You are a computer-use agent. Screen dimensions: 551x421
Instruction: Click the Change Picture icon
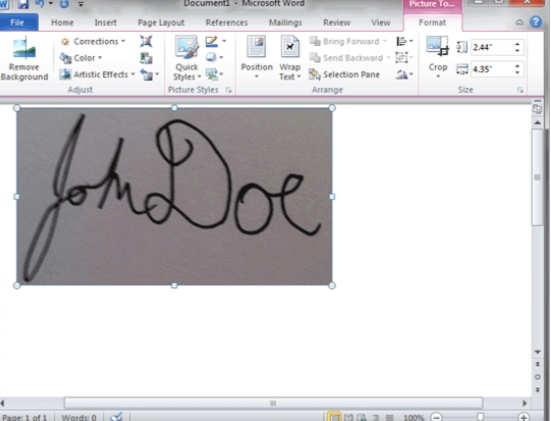click(146, 58)
